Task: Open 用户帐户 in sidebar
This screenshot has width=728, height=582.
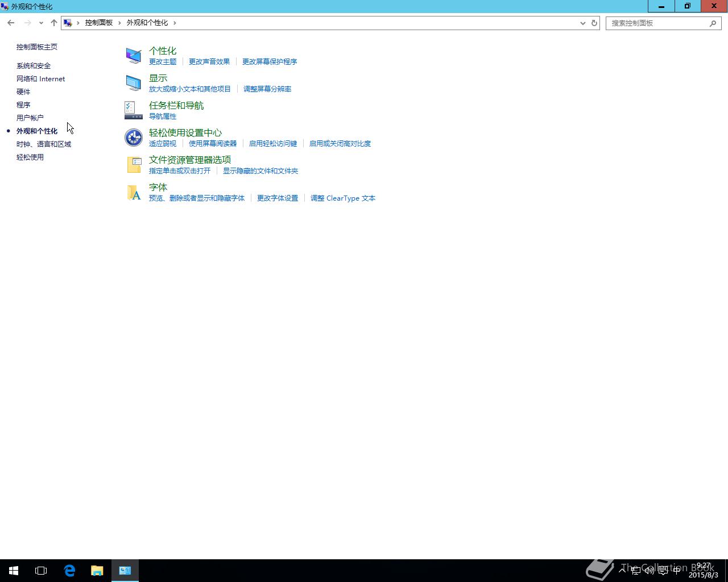Action: (x=30, y=118)
